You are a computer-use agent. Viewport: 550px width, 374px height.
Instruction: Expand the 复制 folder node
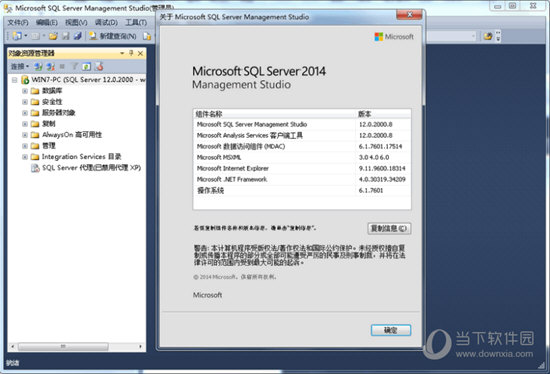point(25,124)
